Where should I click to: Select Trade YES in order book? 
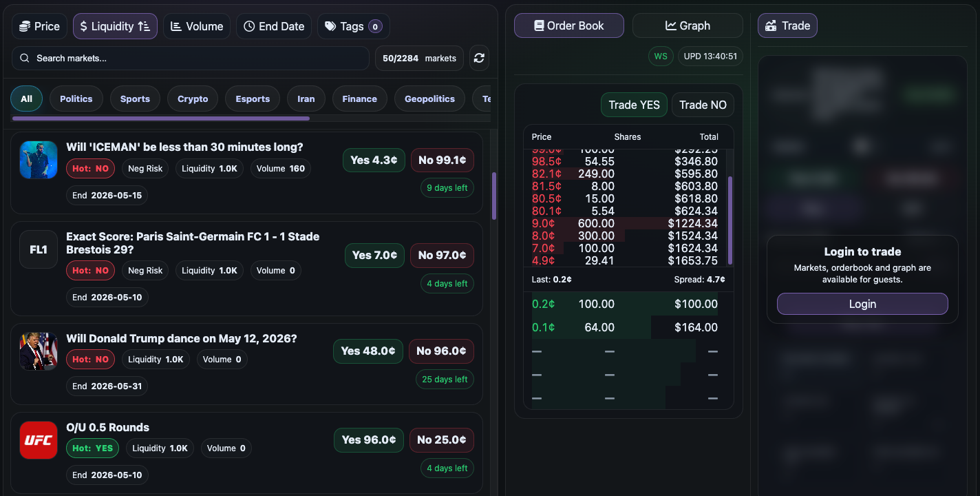click(x=634, y=105)
